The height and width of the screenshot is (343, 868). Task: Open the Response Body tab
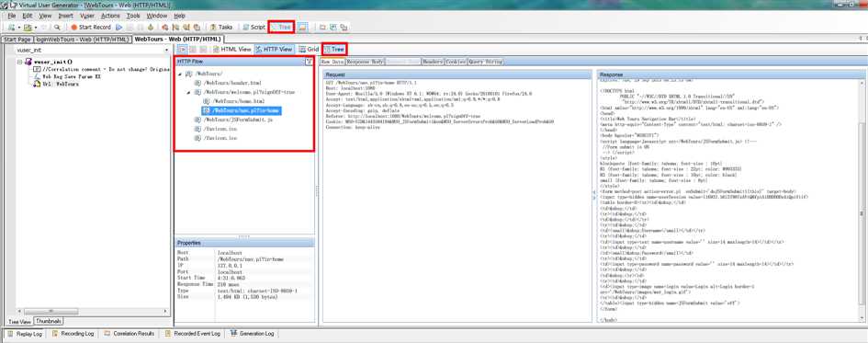click(366, 62)
